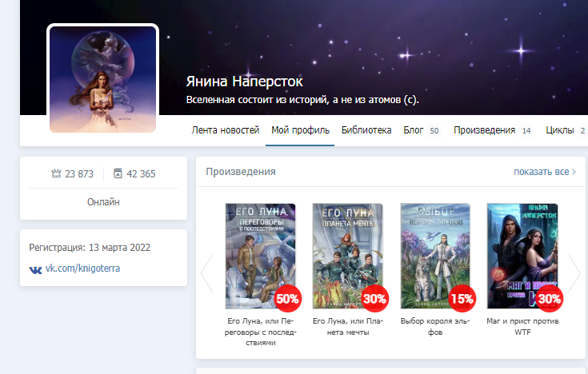588x374 pixels.
Task: Click title Его Луна, или Переговоры с последствиями
Action: [261, 332]
